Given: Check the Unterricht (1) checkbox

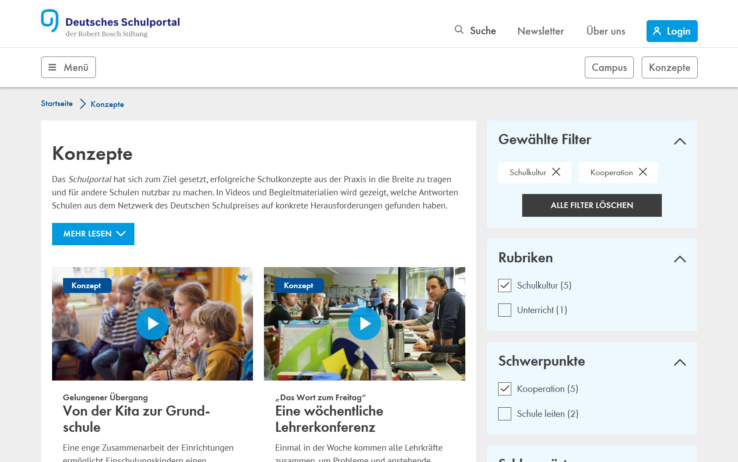Looking at the screenshot, I should pos(505,310).
